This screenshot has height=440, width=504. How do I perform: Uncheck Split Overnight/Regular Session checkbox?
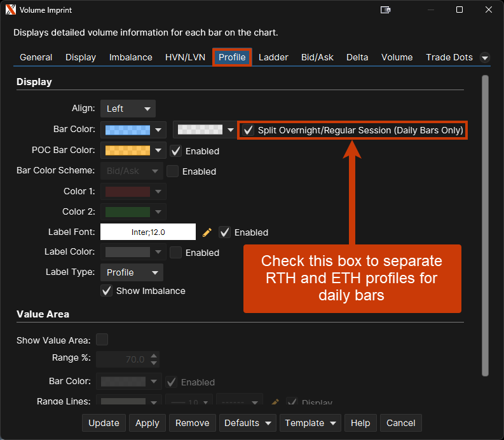(249, 130)
